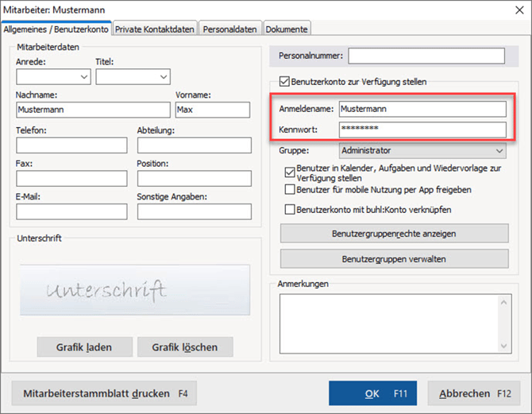Click 'Benutzergruppenrechte anzeigen' button
The width and height of the screenshot is (532, 414).
[x=394, y=234]
